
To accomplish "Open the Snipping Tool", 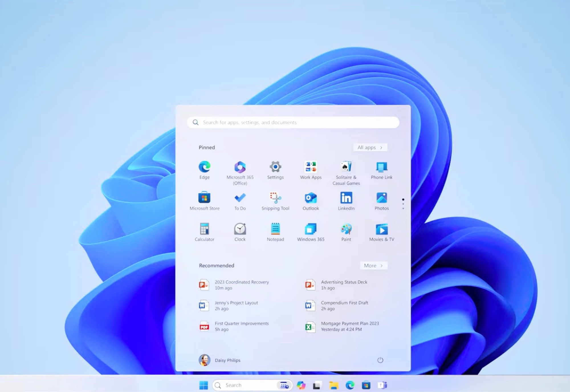I will tap(275, 198).
